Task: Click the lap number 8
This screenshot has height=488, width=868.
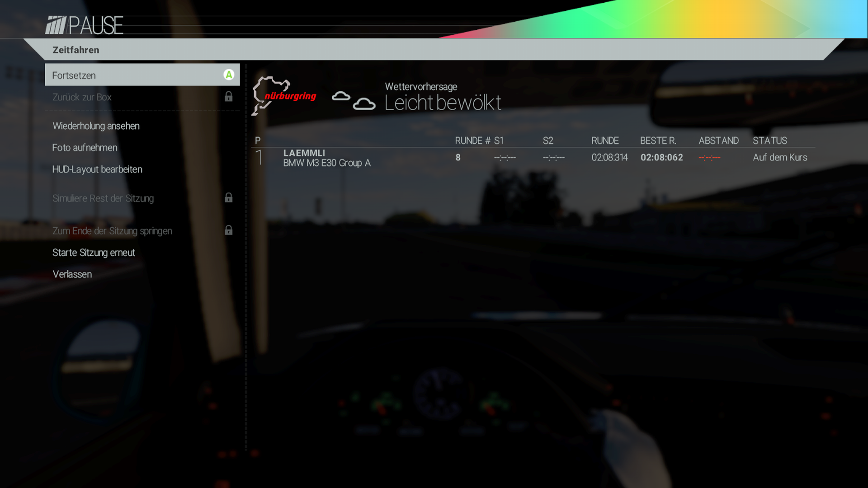Action: [x=458, y=158]
